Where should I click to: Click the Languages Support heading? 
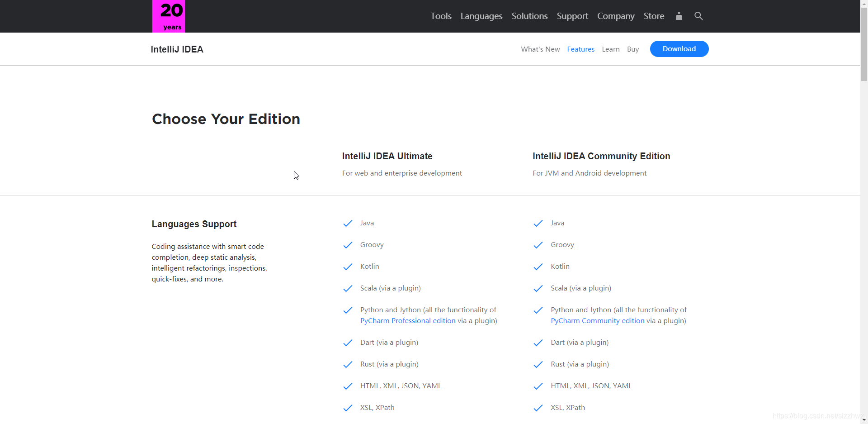[194, 224]
